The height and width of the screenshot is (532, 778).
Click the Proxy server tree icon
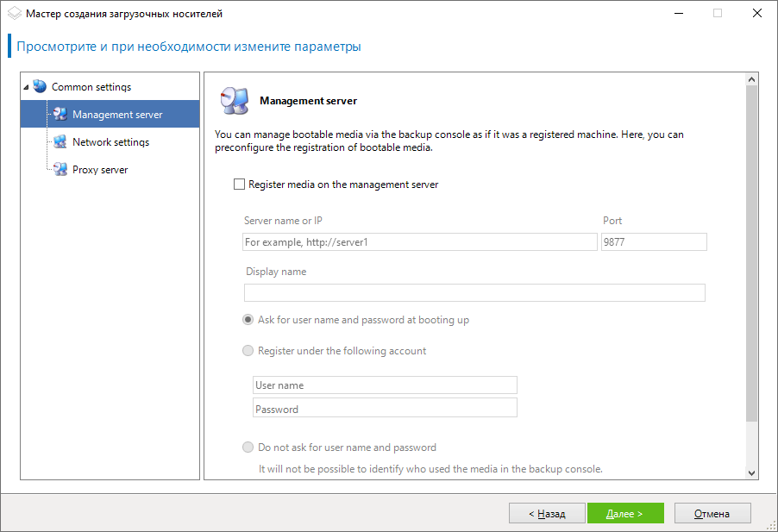tap(60, 170)
